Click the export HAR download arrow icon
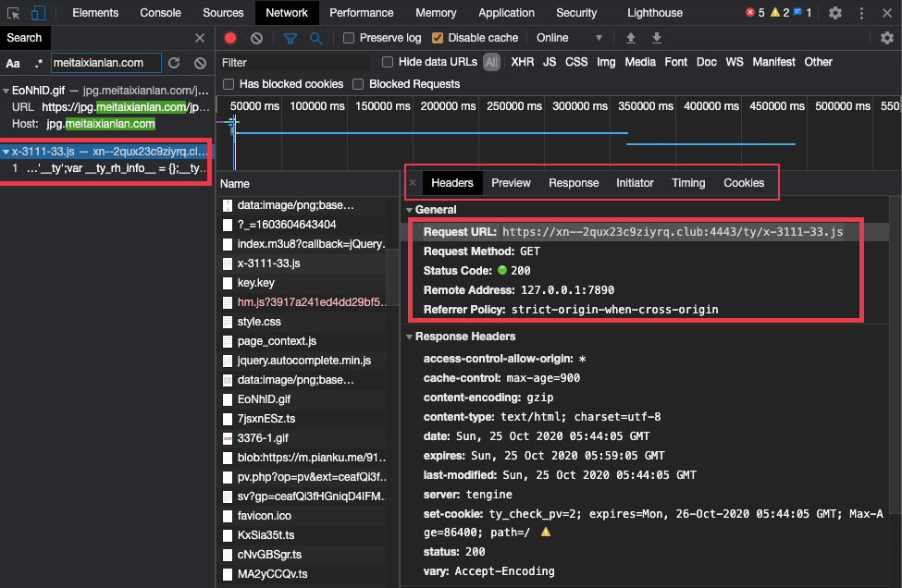902x588 pixels. tap(656, 38)
